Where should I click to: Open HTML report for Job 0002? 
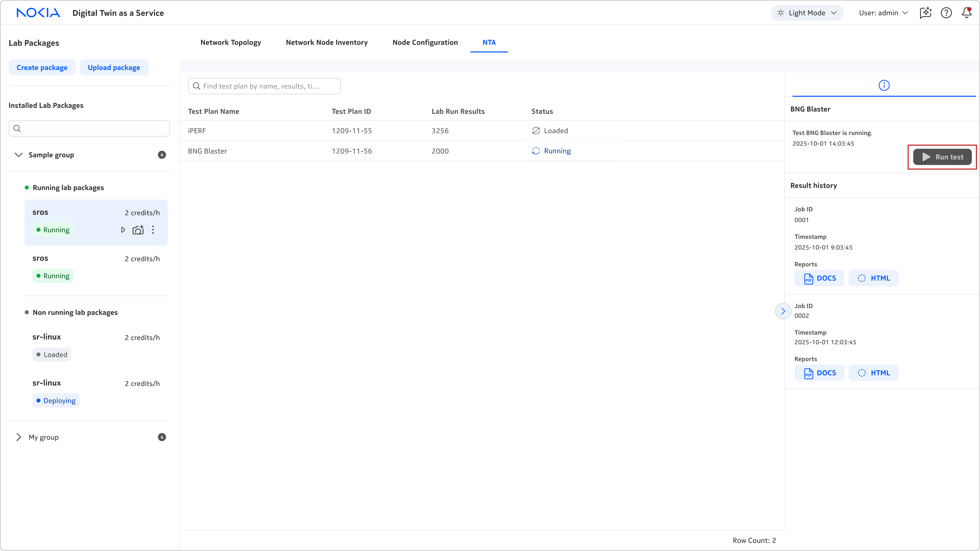pyautogui.click(x=873, y=373)
